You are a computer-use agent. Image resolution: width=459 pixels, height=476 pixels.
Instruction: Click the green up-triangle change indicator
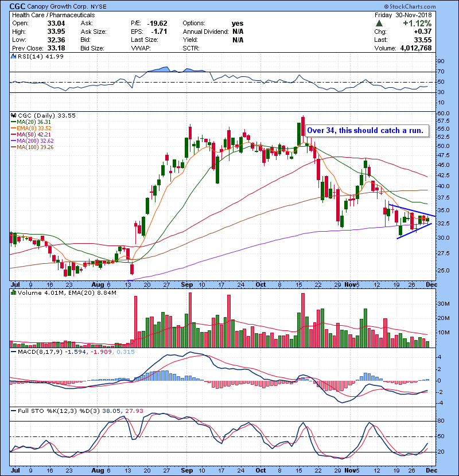(x=379, y=24)
